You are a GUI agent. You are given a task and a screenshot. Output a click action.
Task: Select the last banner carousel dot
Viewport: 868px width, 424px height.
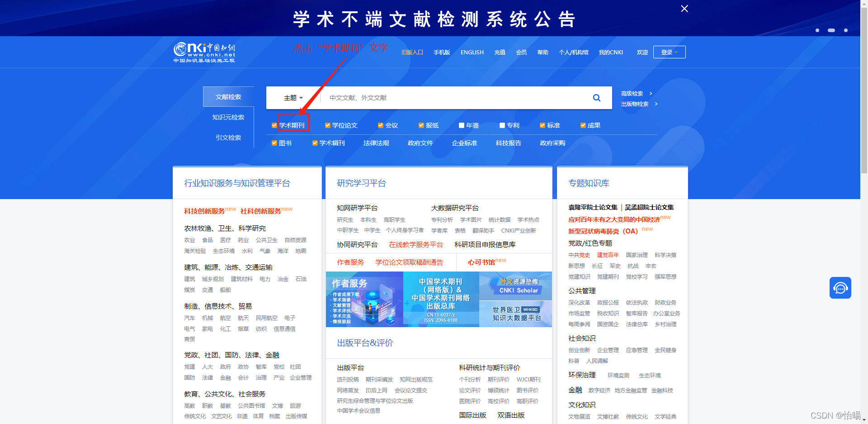pos(846,30)
